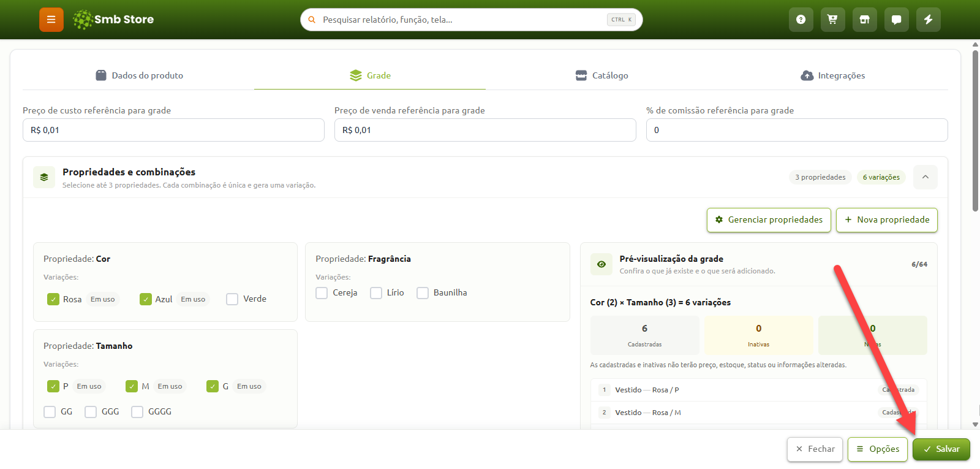
Task: Click the search magnifier icon
Action: click(x=312, y=20)
